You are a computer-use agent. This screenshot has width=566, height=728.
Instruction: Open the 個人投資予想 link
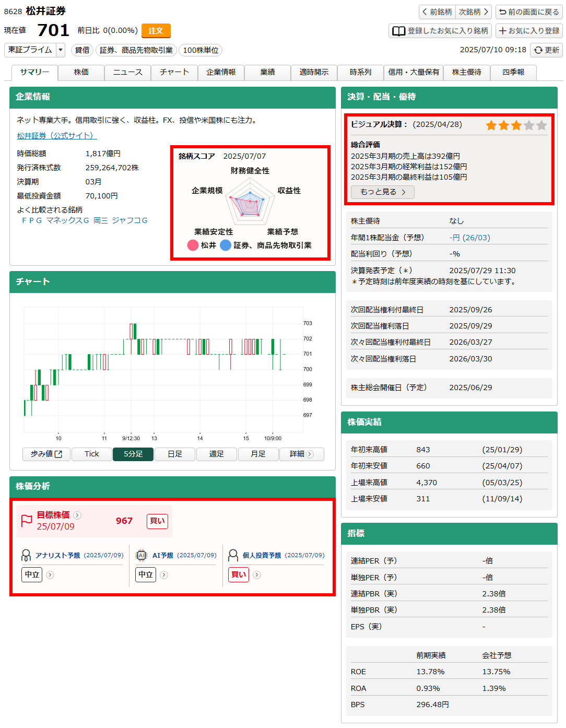point(262,555)
